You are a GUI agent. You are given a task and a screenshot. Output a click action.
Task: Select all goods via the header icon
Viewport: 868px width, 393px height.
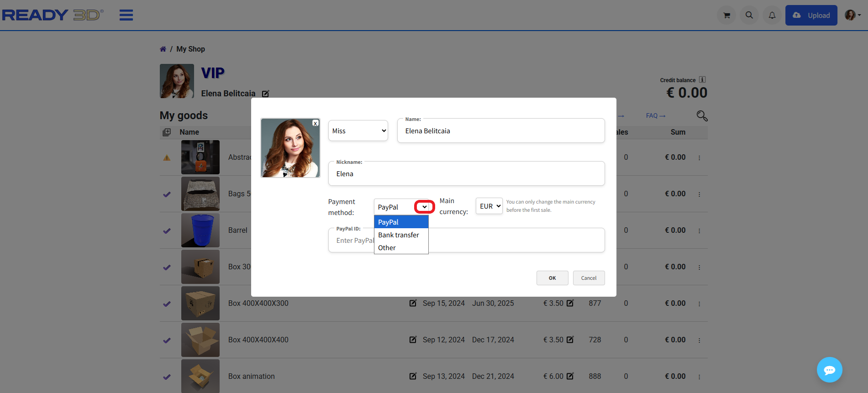coord(167,132)
